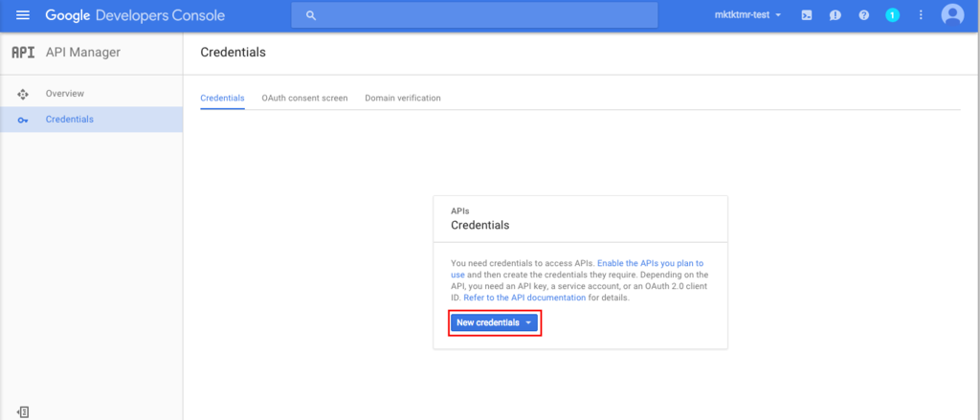Select the Credentials tab
Viewport: 980px width, 420px height.
click(222, 99)
